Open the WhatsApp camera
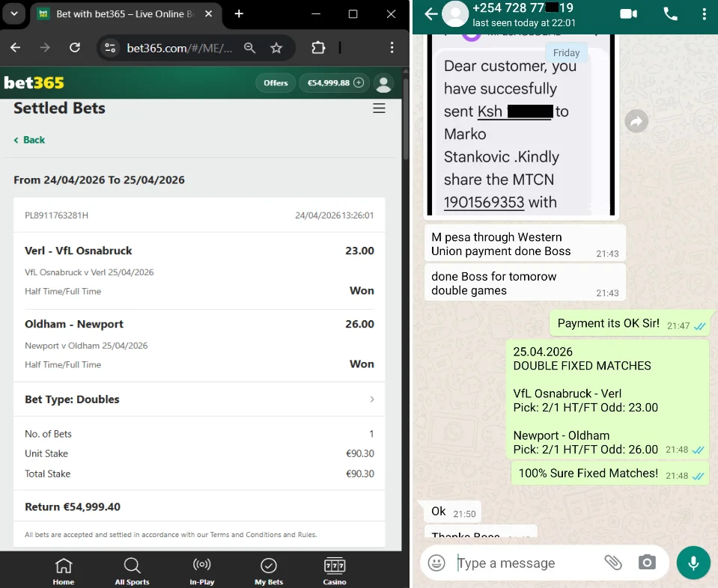The height and width of the screenshot is (588, 718). coord(647,563)
